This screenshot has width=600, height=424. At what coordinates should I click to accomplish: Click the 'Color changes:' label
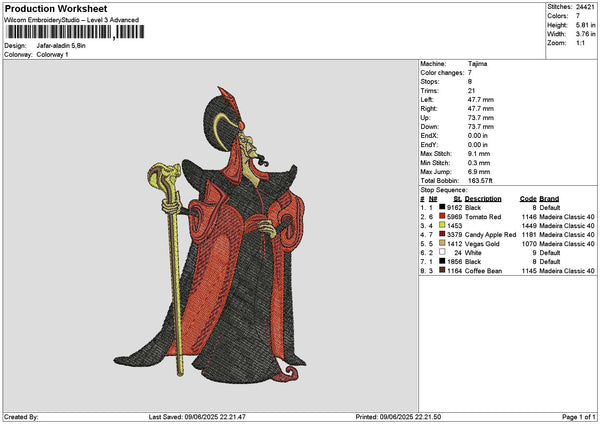[442, 73]
